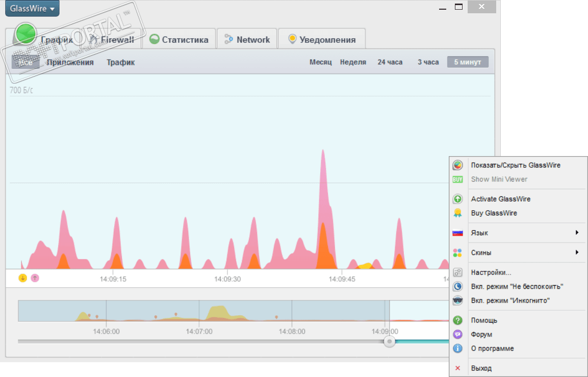Click the purple forum chat icon
Screen dimensions: 588x377
(457, 334)
